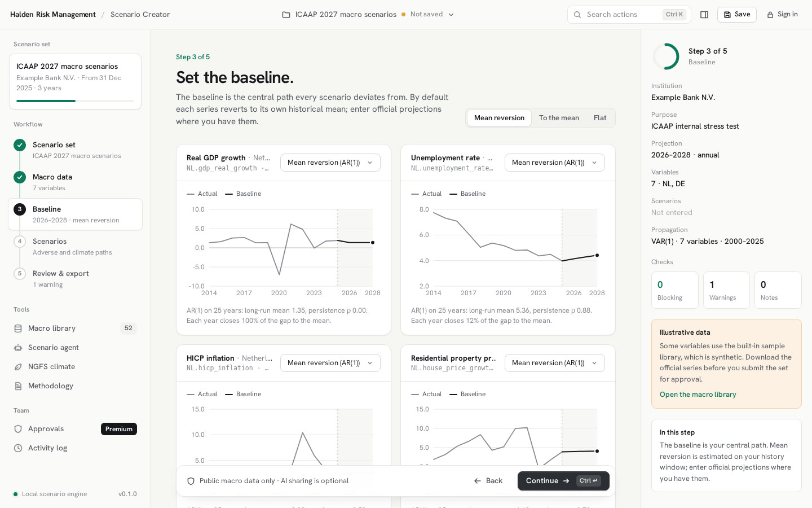This screenshot has width=812, height=508.
Task: Focus the Search actions field
Action: [629, 15]
